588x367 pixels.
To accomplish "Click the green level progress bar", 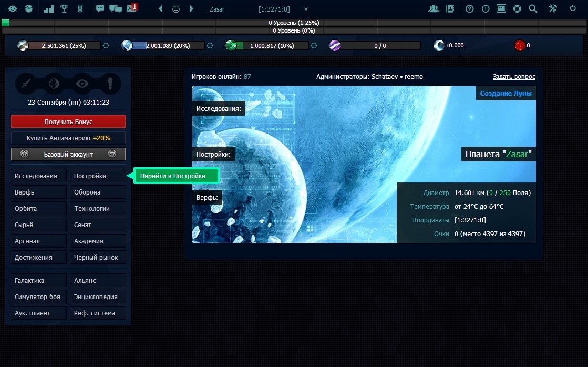I will (5, 23).
